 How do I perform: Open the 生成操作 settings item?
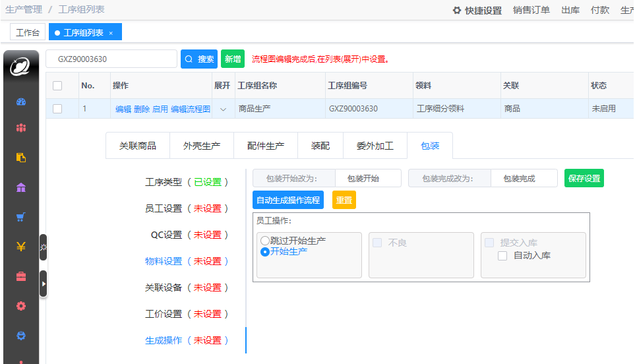[x=187, y=340]
